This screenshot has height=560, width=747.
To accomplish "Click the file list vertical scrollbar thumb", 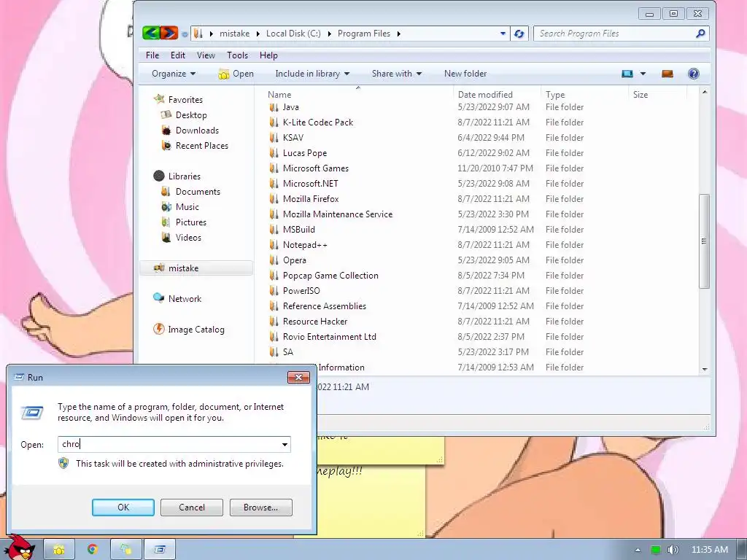I will (x=704, y=241).
